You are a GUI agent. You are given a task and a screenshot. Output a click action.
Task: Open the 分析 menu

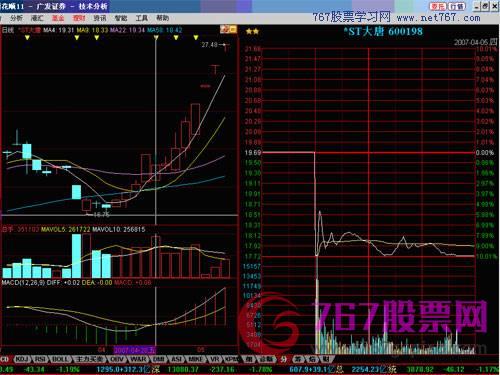coord(16,18)
